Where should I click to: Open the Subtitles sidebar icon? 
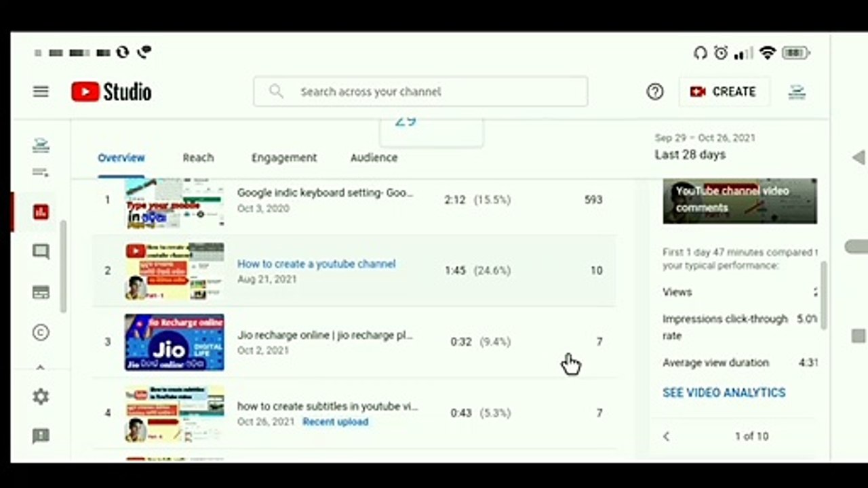(x=41, y=292)
